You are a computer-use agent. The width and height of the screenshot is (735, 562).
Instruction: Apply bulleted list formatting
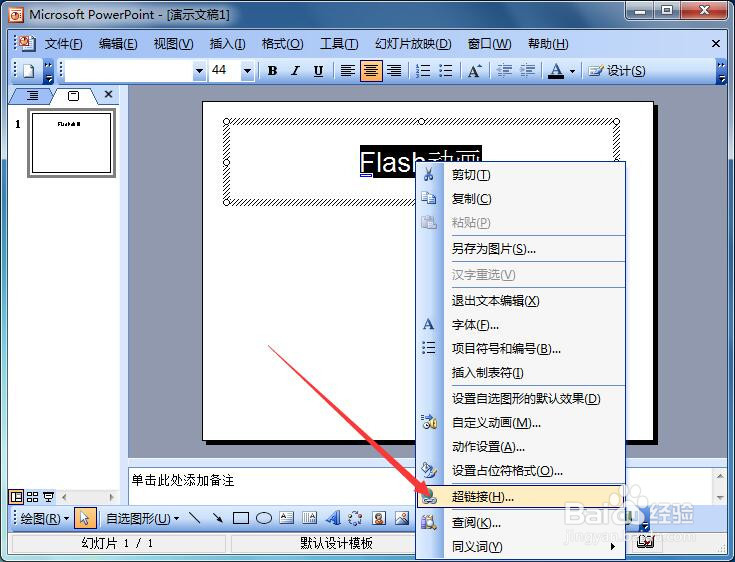pyautogui.click(x=445, y=71)
